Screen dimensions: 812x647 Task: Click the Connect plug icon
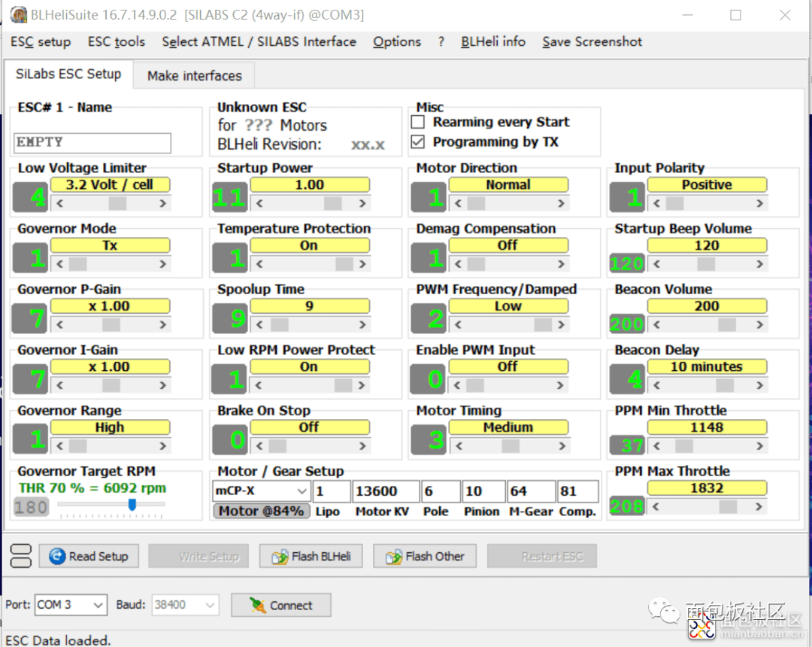(257, 605)
